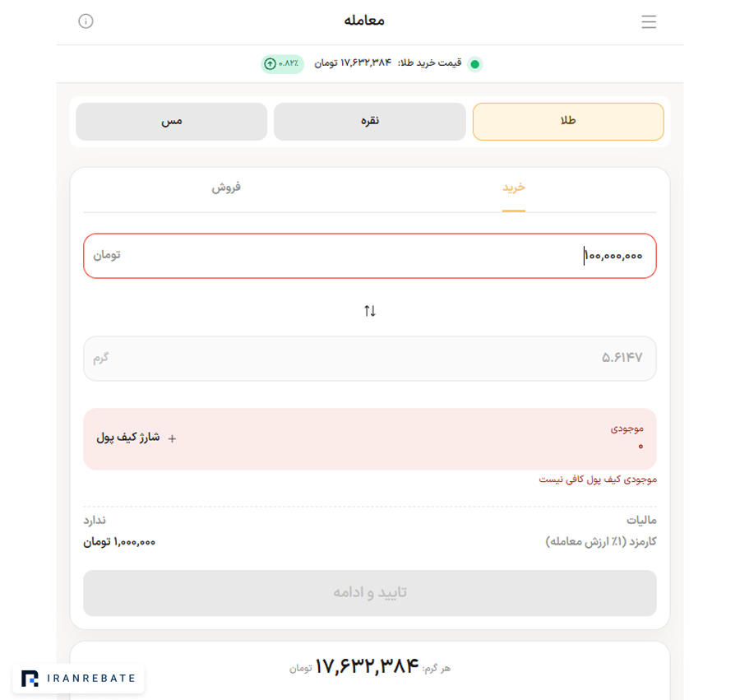Image resolution: width=740 pixels, height=700 pixels.
Task: Click the IranRebate logo
Action: (78, 679)
